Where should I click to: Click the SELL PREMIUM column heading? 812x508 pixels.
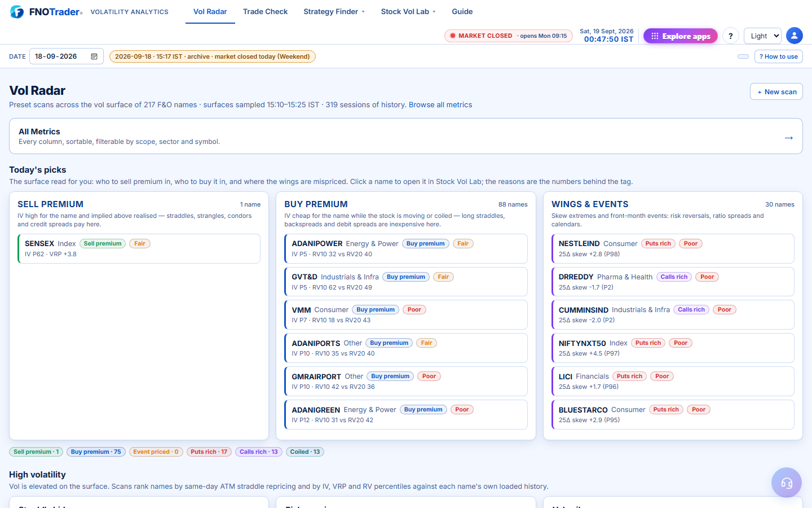click(x=50, y=204)
